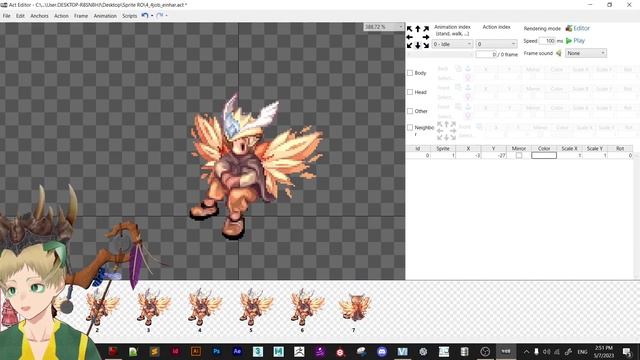
Task: Select the down-right direction arrow
Action: 426,45
